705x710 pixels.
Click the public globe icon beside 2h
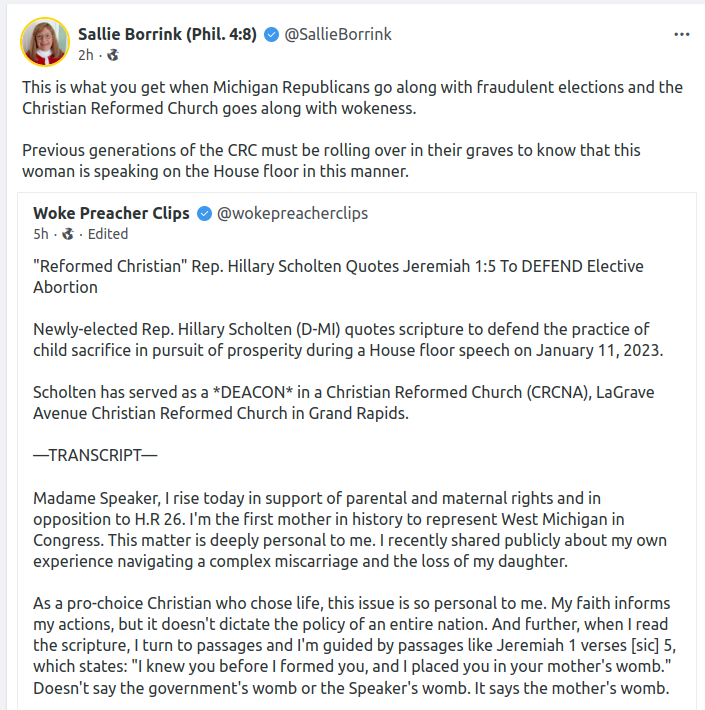[112, 54]
